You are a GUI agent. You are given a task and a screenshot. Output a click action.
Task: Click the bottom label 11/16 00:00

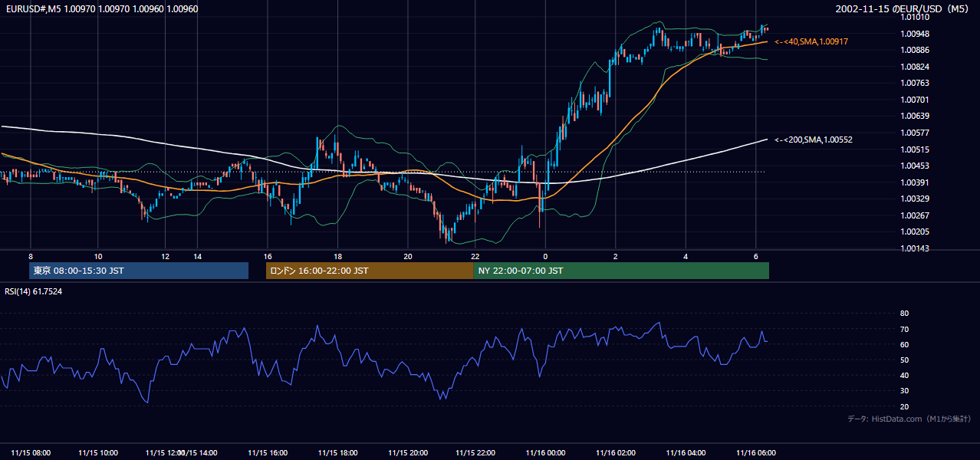545,452
